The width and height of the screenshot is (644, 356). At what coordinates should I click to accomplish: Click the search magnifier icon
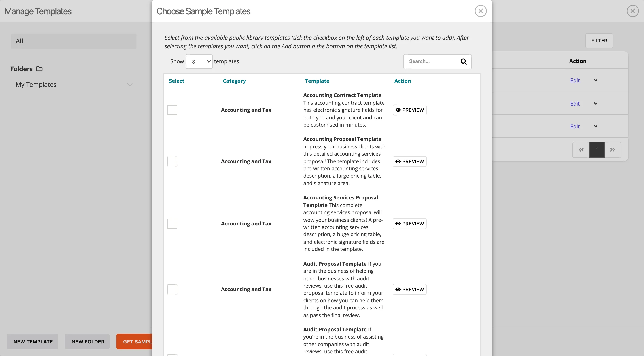[x=464, y=61]
